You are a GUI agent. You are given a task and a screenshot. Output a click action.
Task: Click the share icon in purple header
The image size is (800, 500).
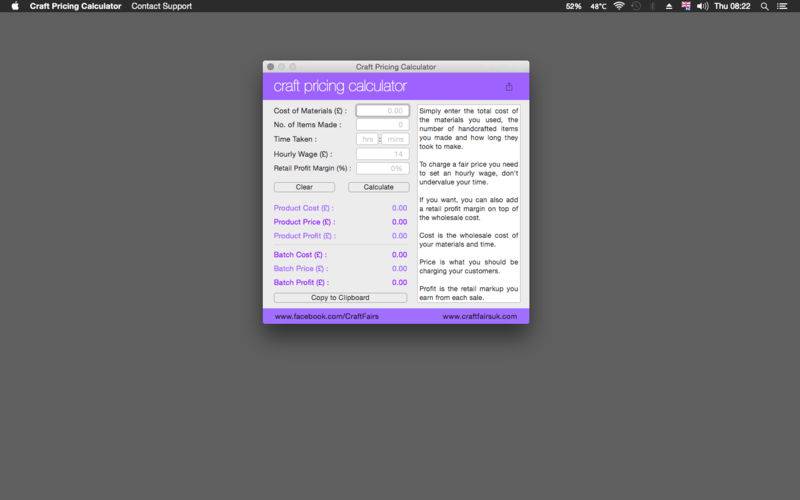click(509, 87)
